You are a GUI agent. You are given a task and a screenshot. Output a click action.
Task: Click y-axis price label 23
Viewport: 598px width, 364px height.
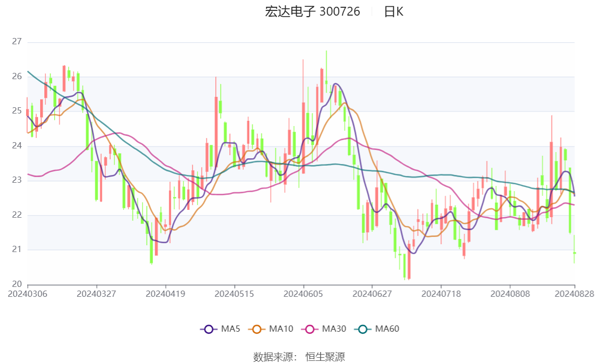pyautogui.click(x=17, y=180)
